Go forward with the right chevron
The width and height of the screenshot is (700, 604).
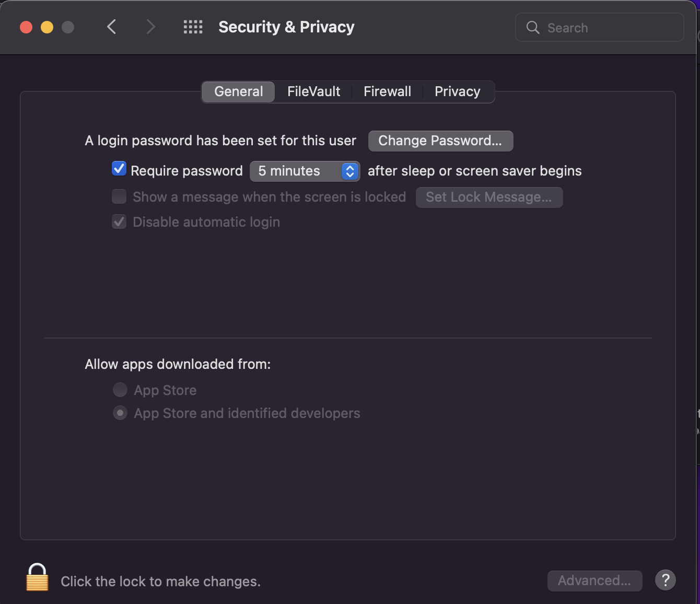coord(150,27)
